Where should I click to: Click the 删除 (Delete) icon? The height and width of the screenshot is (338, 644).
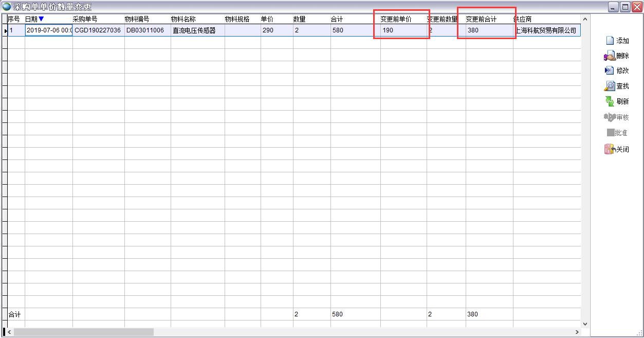point(610,56)
